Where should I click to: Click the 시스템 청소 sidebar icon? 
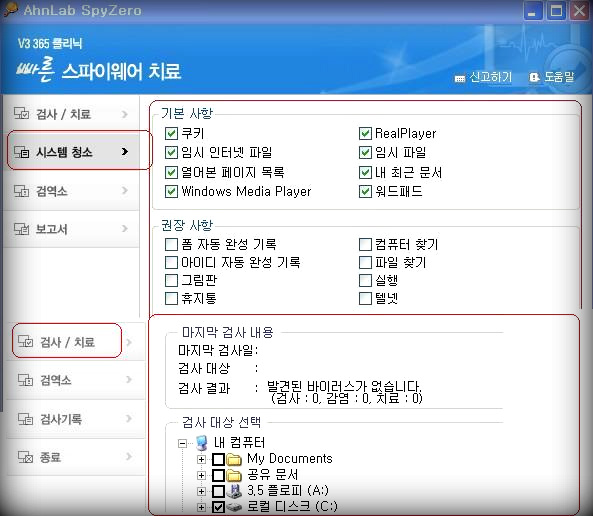21,152
